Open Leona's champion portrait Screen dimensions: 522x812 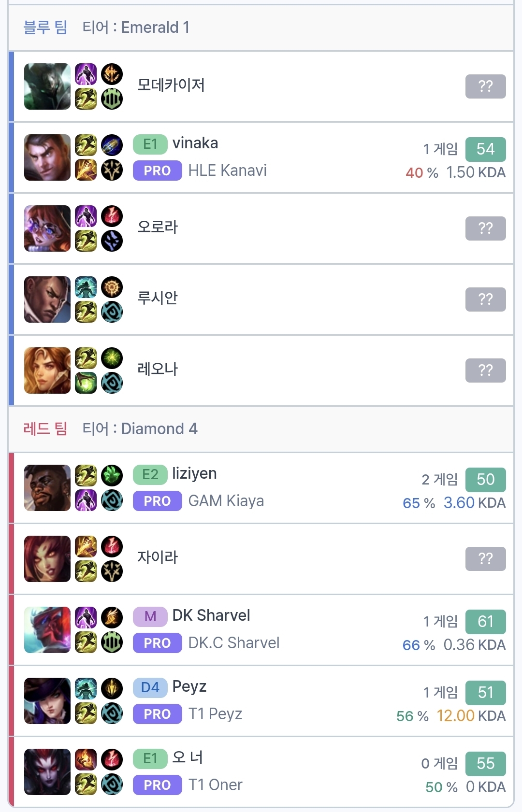(x=47, y=370)
